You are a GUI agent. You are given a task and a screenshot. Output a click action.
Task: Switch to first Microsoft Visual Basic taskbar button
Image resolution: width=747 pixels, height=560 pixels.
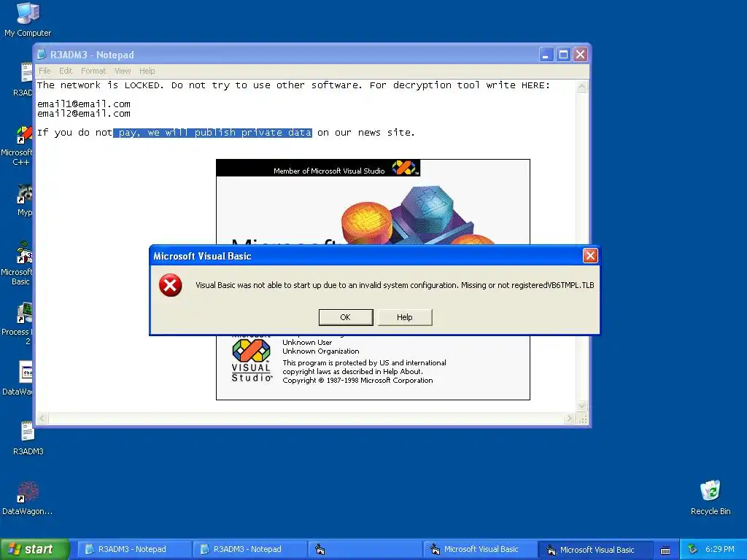pos(479,550)
